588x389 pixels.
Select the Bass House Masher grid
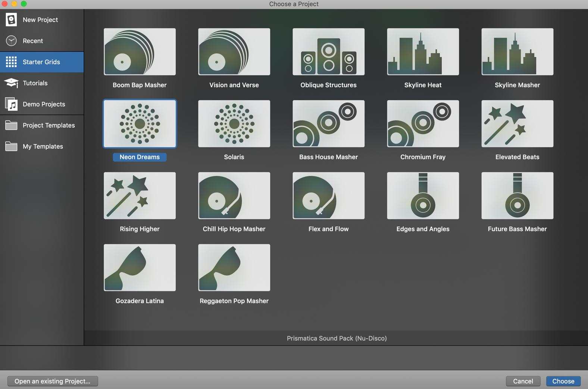(328, 124)
